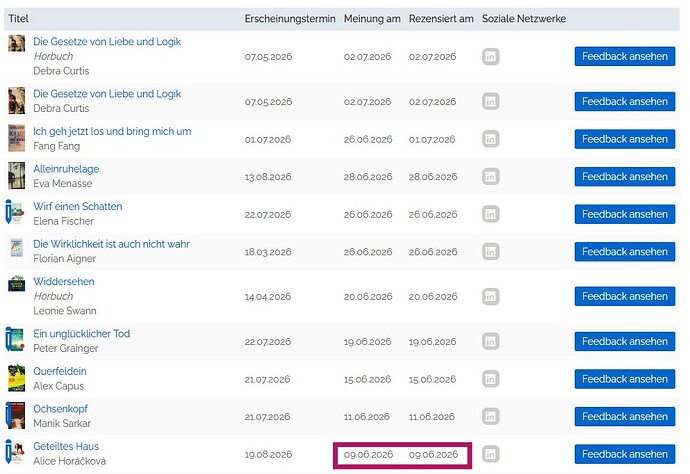Viewport: 690px width, 474px height.
Task: View feedback for Ochsenkopf
Action: point(625,416)
